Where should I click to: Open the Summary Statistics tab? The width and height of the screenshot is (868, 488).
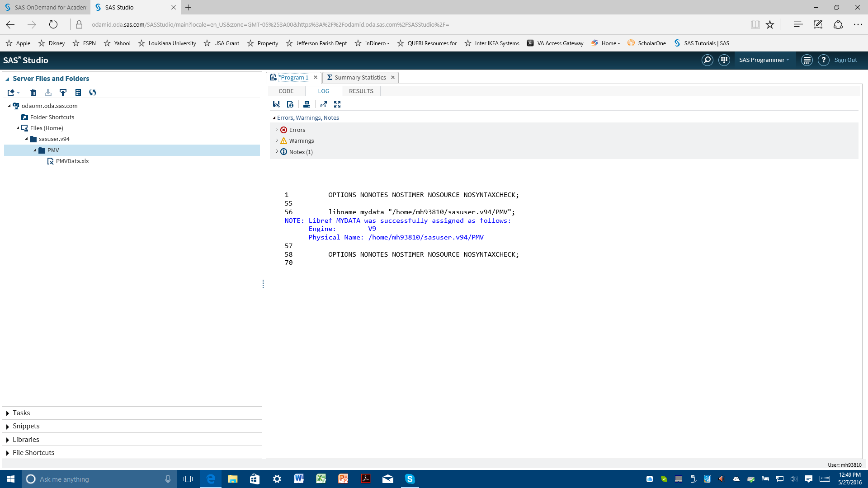pos(360,77)
